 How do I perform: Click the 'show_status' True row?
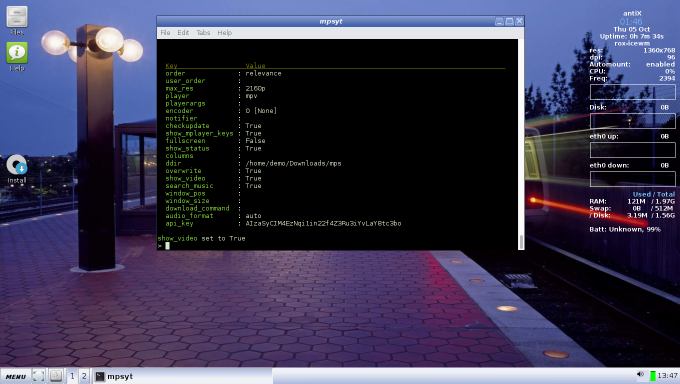pos(213,148)
